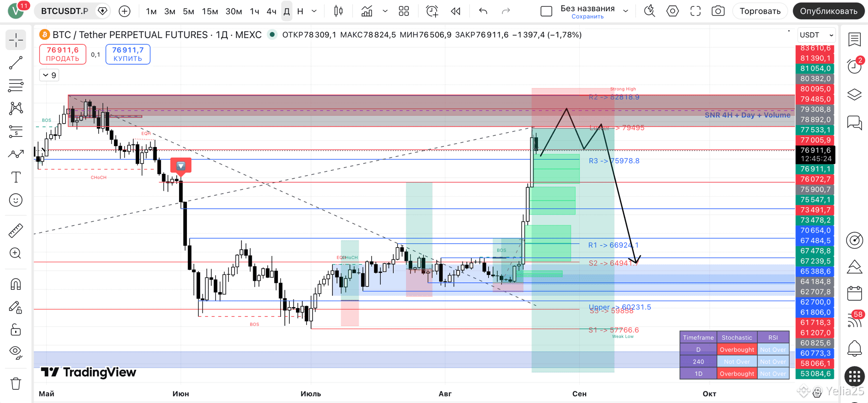Expand the collapsed indicators legend showing 9

click(49, 75)
